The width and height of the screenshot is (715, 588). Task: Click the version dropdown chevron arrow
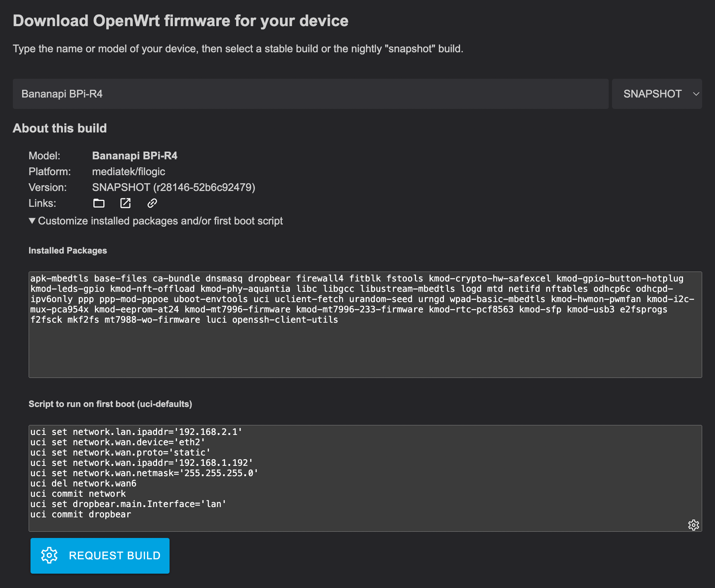[696, 94]
